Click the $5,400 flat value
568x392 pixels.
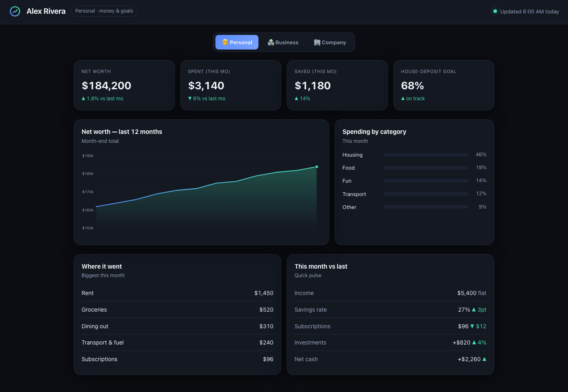click(x=472, y=293)
